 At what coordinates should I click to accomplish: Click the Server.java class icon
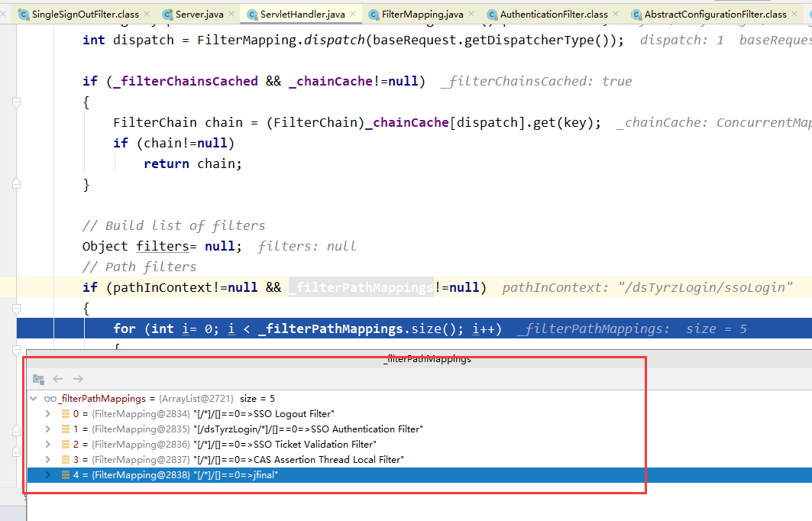pyautogui.click(x=167, y=15)
